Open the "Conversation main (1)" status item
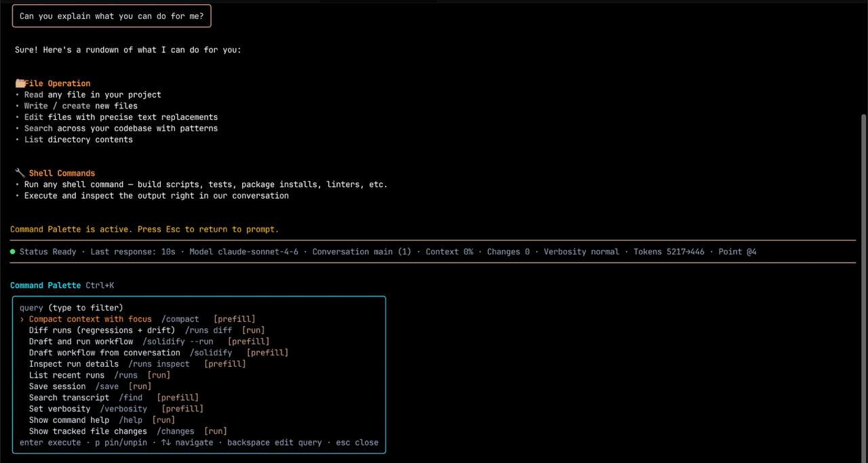 pyautogui.click(x=361, y=251)
